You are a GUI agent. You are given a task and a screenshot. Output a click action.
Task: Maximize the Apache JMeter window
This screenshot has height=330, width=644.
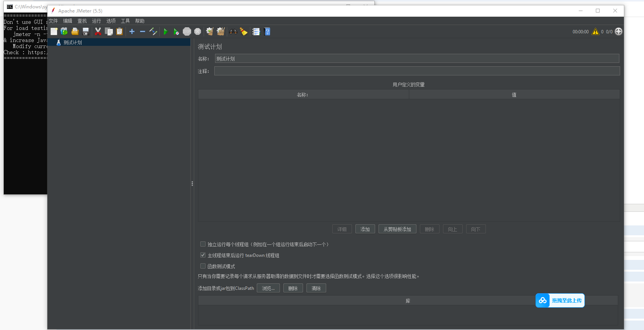[x=598, y=11]
